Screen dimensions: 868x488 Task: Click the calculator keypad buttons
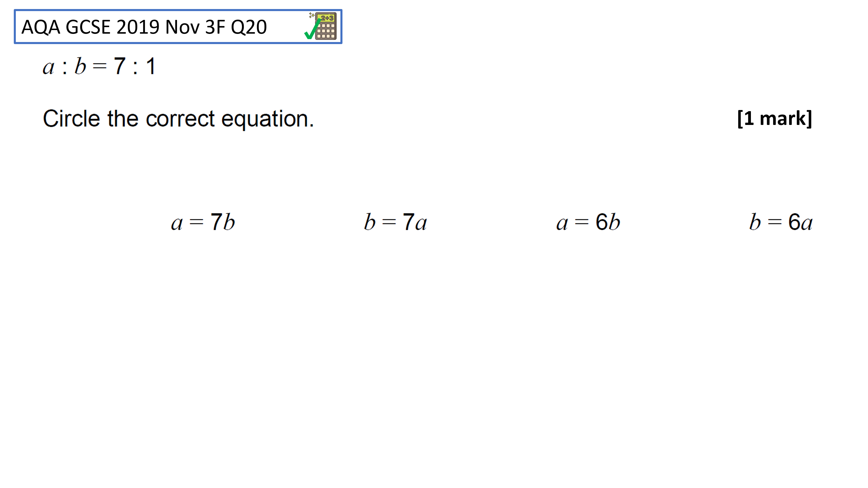click(x=326, y=31)
